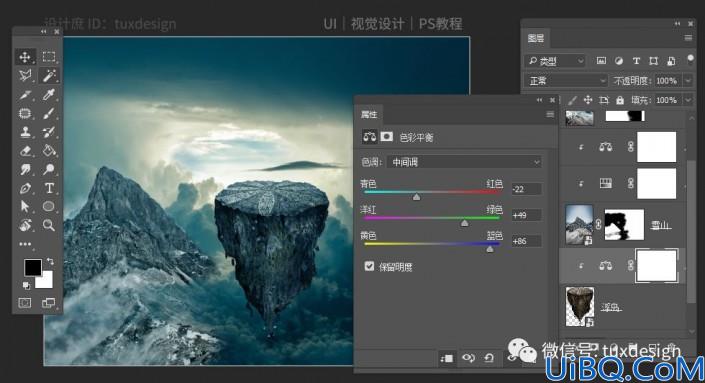The image size is (705, 383).
Task: Toggle Quick Mask mode
Action: tap(25, 303)
